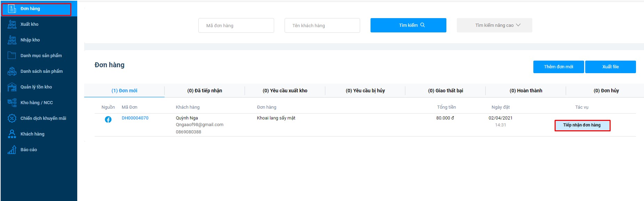Open Danh sách sản phẩm page

pyautogui.click(x=42, y=71)
